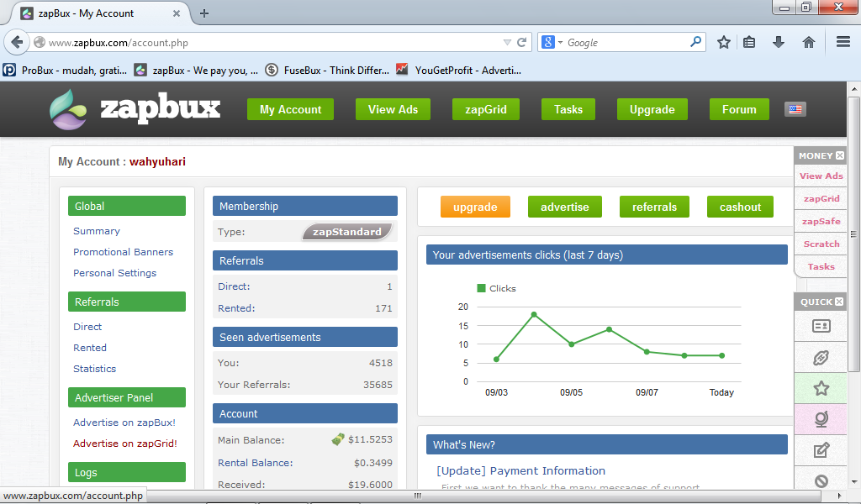Close the MONEY panel
The image size is (861, 504).
pyautogui.click(x=841, y=155)
